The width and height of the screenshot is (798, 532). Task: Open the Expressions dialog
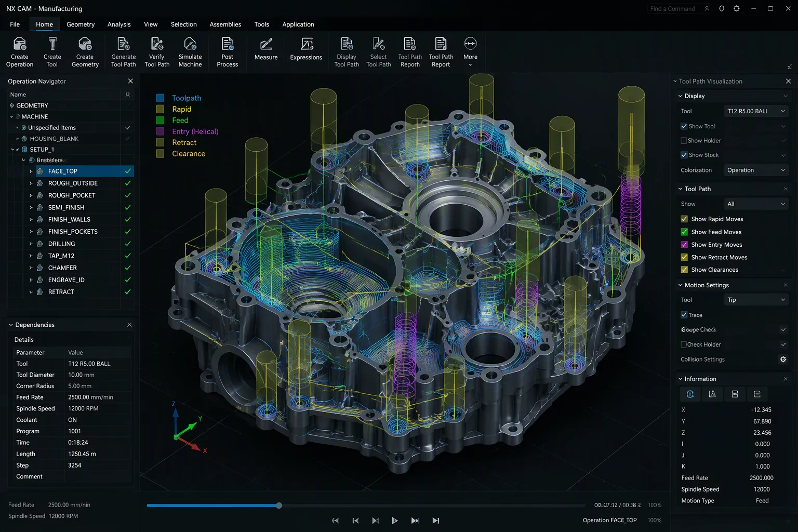[306, 49]
